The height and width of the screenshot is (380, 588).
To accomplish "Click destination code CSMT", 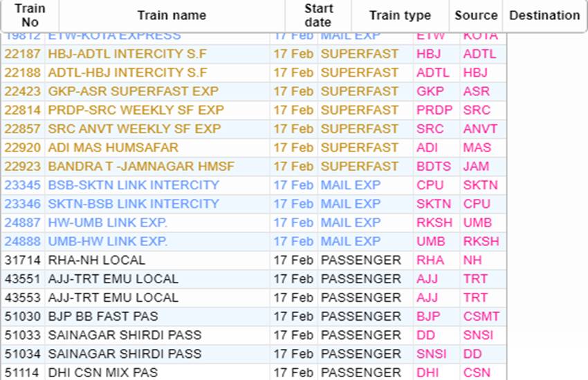I will click(x=481, y=316).
